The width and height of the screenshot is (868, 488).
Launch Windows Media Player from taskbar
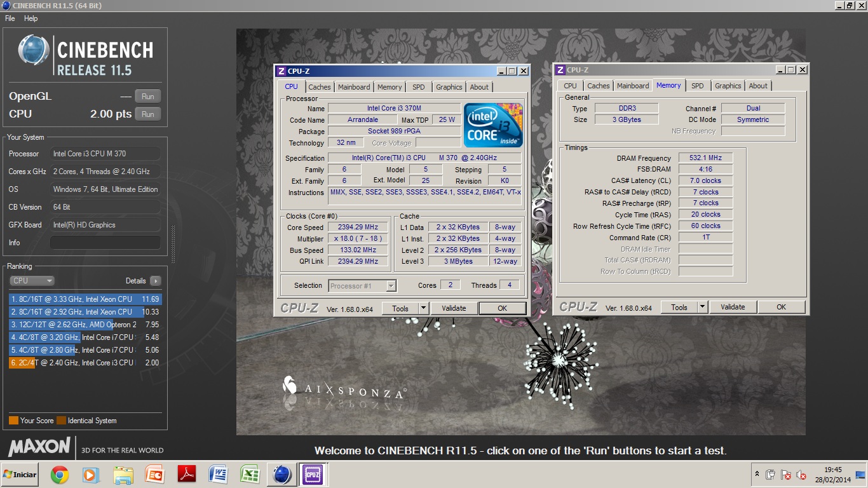[x=91, y=475]
